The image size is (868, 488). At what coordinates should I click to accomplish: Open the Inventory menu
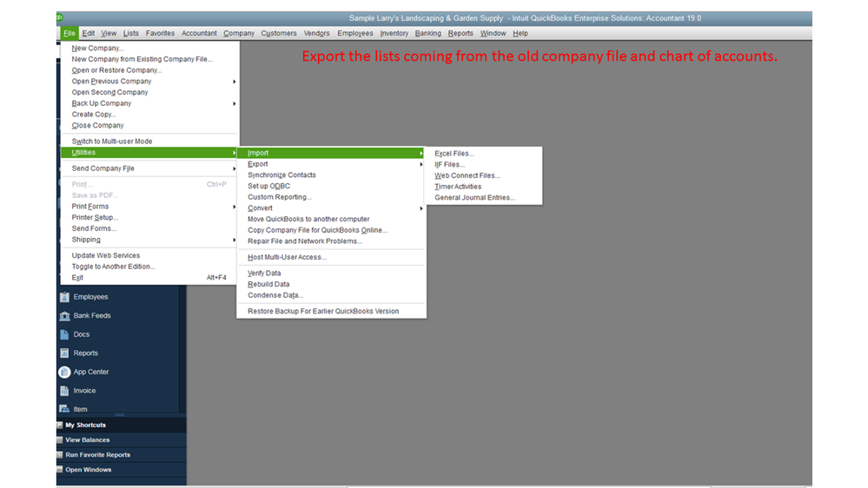(x=394, y=33)
